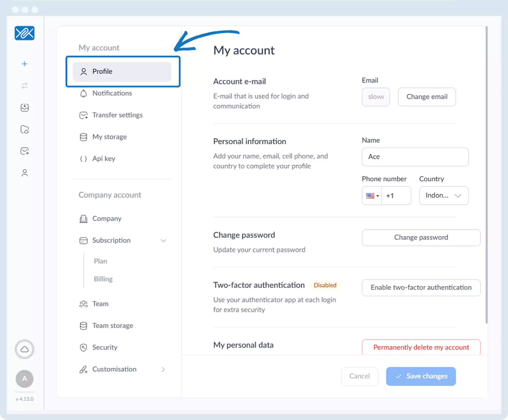Screen dimensions: 508x420
Task: Open phone country code flag selector
Action: click(x=372, y=196)
